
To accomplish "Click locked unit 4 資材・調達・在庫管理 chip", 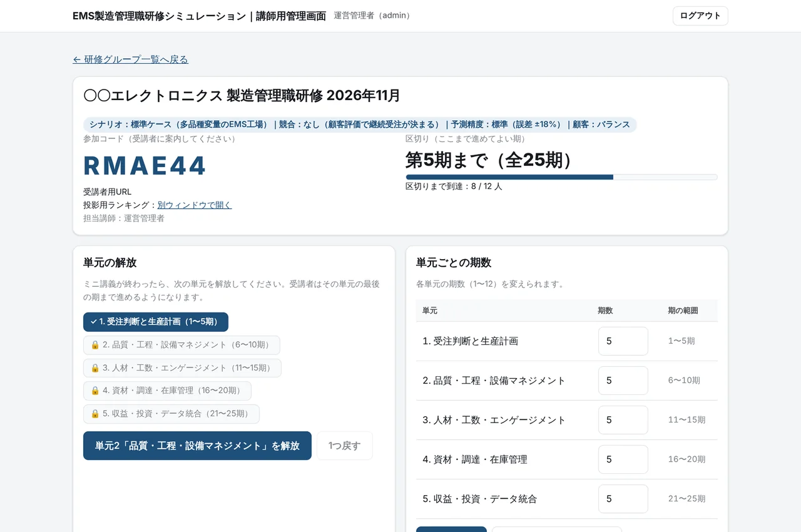I will click(167, 391).
